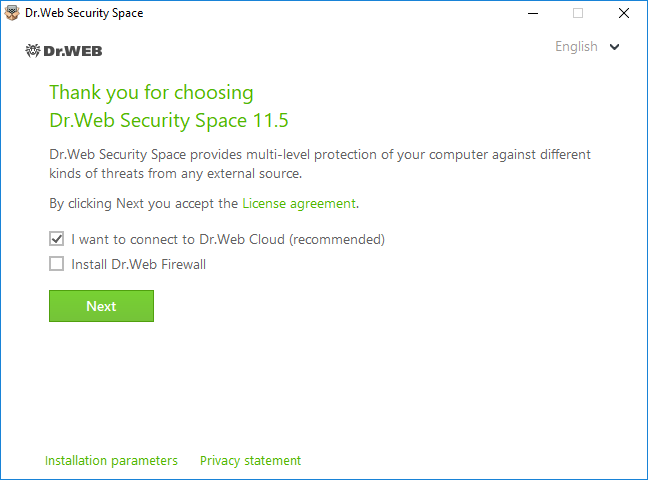Uncheck the connect to Dr.Web Cloud checkbox

57,239
